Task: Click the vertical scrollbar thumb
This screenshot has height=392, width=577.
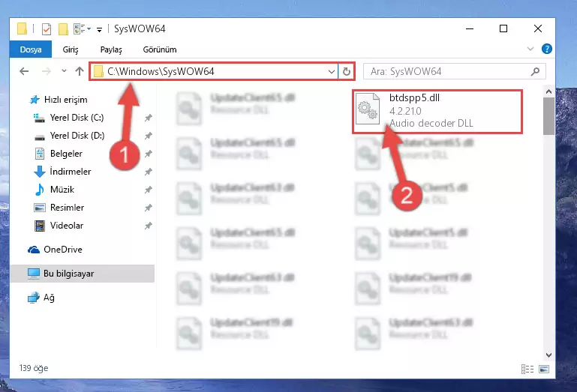Action: tap(548, 116)
